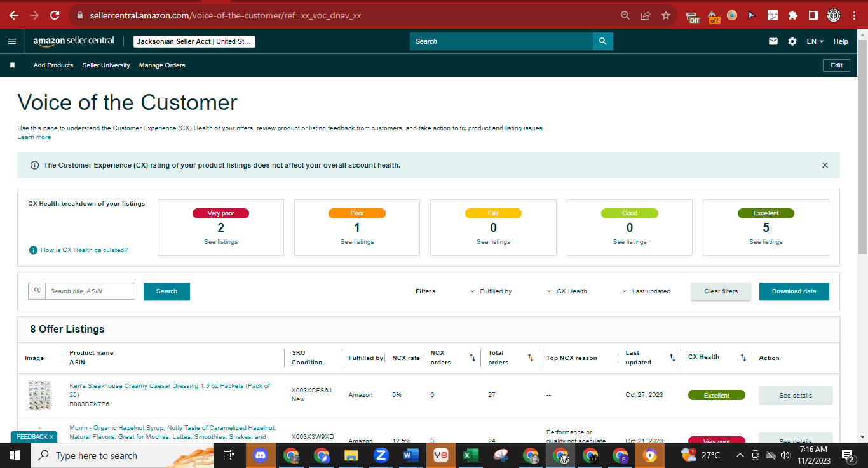868x468 pixels.
Task: Click the Clear filters button
Action: point(721,291)
